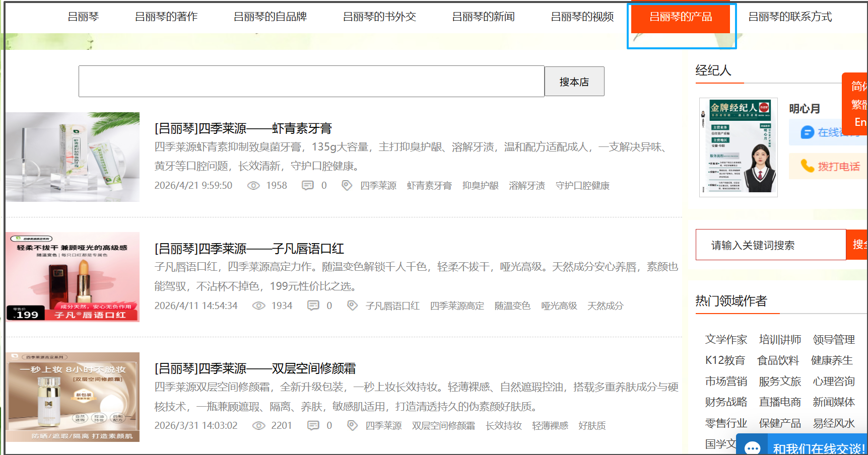Click the views eye icon beside 2201

coord(258,426)
